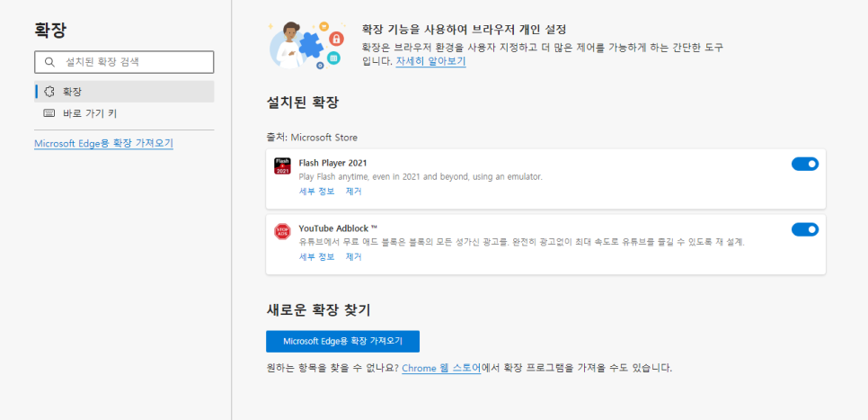Select the 확장 sidebar item
868x420 pixels.
pos(124,92)
